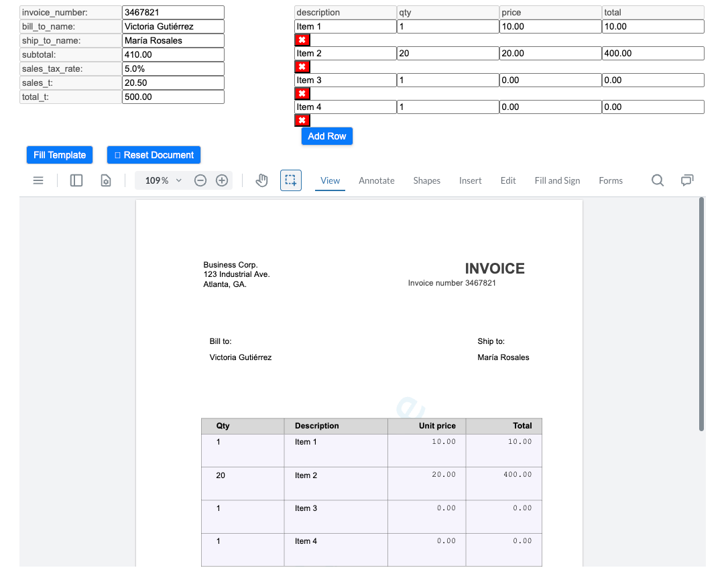The height and width of the screenshot is (576, 728).
Task: Select the pan hand tool
Action: point(261,180)
